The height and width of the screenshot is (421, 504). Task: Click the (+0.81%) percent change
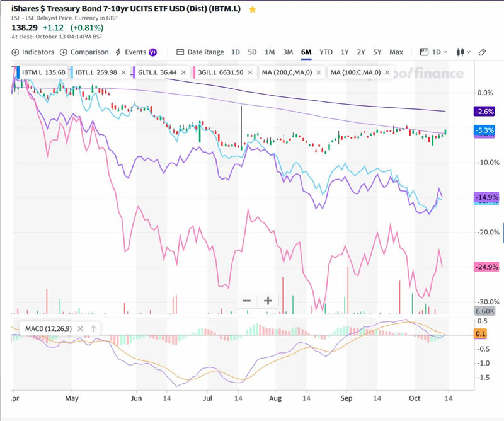tap(87, 28)
